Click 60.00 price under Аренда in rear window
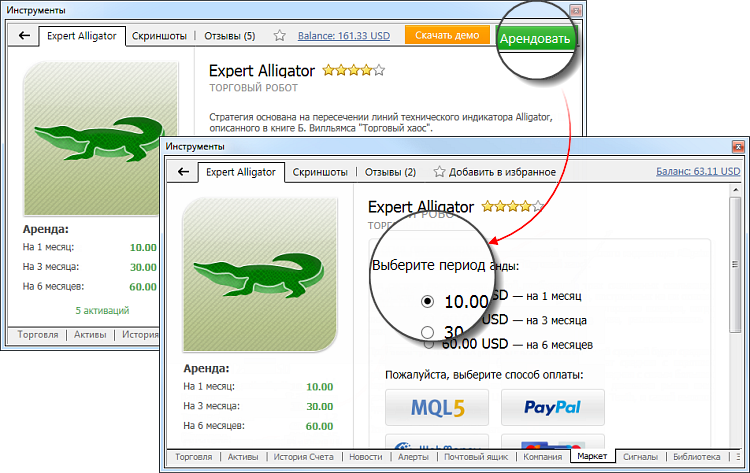Image resolution: width=750 pixels, height=473 pixels. click(143, 287)
